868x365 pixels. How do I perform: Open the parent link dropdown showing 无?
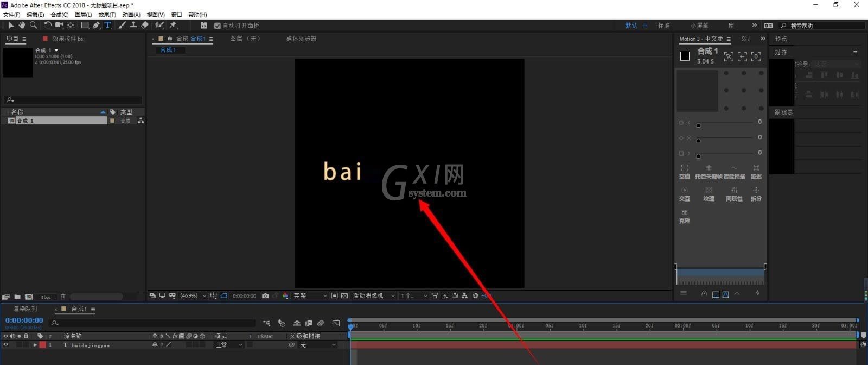coord(317,345)
